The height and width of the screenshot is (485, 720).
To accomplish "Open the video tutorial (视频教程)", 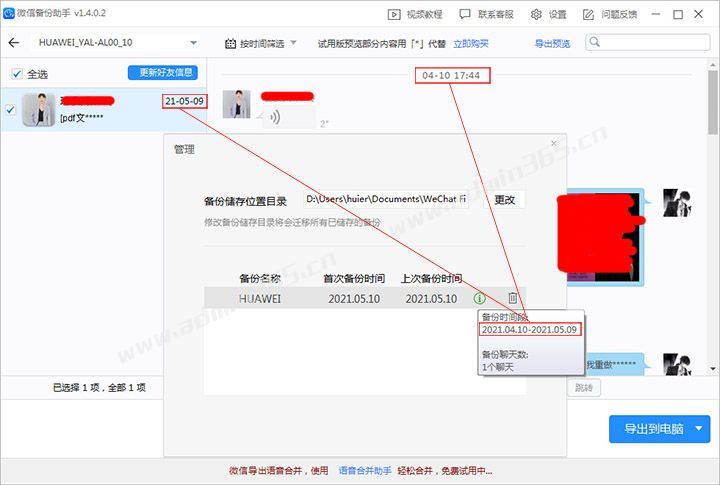I will [x=415, y=14].
